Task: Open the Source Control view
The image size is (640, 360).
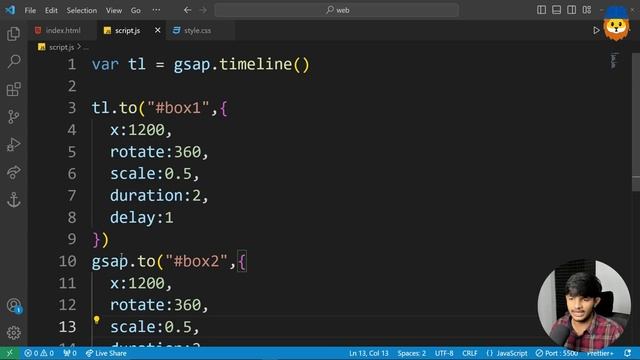Action: click(x=13, y=117)
